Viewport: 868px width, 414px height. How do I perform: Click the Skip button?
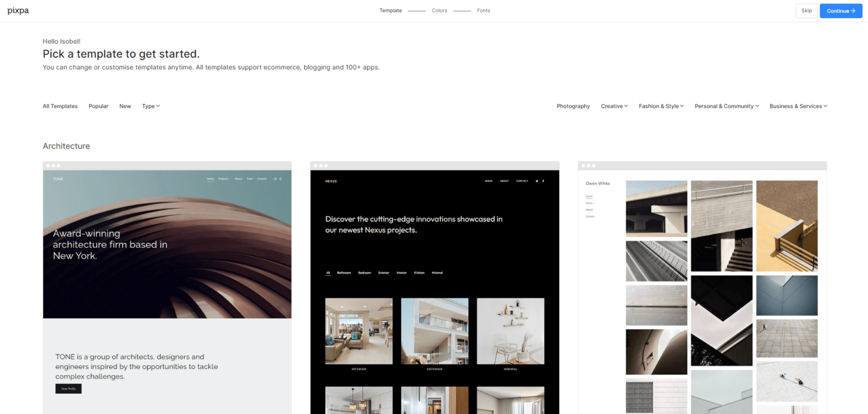coord(806,11)
